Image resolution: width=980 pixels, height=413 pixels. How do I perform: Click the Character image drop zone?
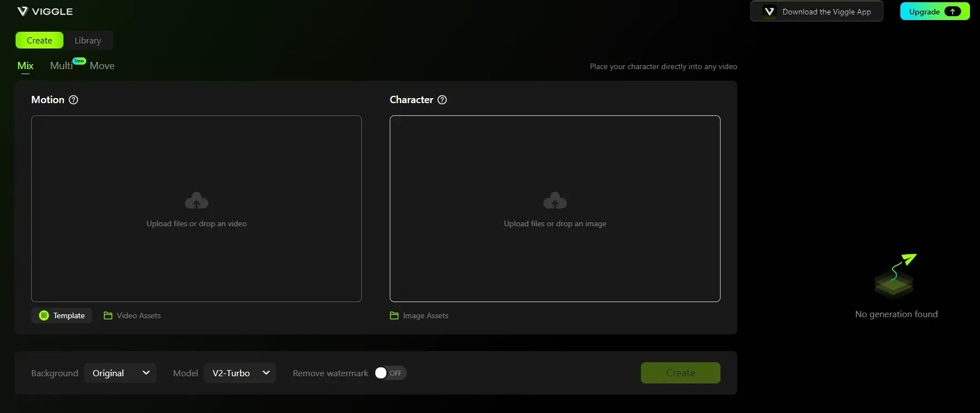tap(555, 262)
